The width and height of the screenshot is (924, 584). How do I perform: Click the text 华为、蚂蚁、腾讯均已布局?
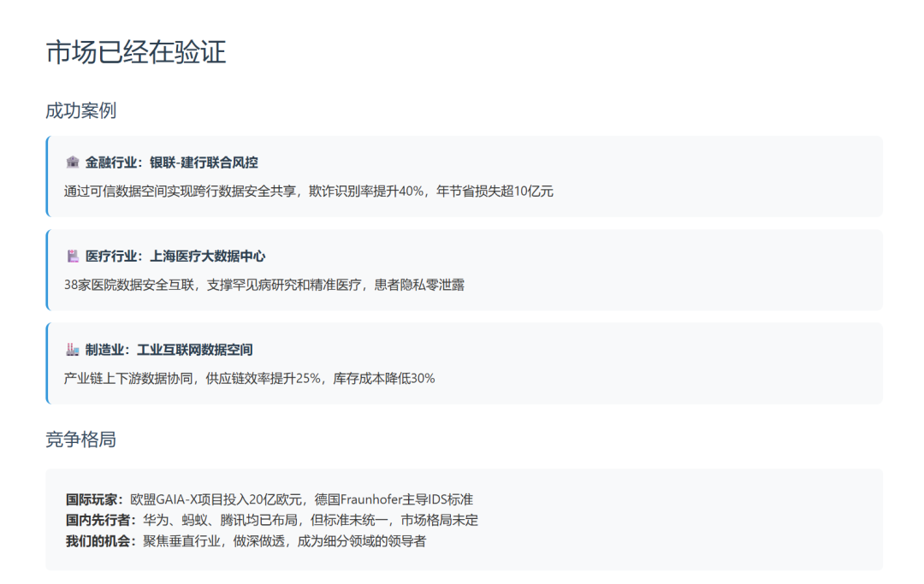coord(221,521)
